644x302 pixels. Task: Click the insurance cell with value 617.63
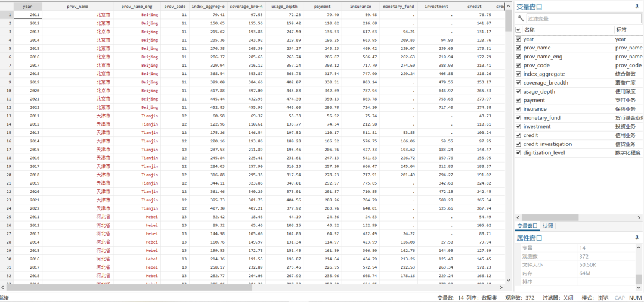360,32
